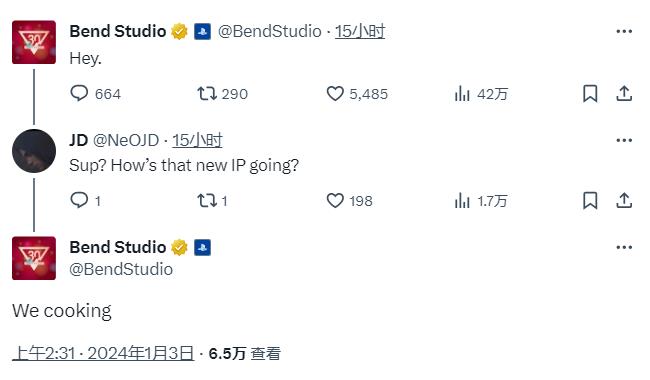Image resolution: width=650 pixels, height=380 pixels.
Task: View analytics of the "Hey." tweet
Action: 462,94
